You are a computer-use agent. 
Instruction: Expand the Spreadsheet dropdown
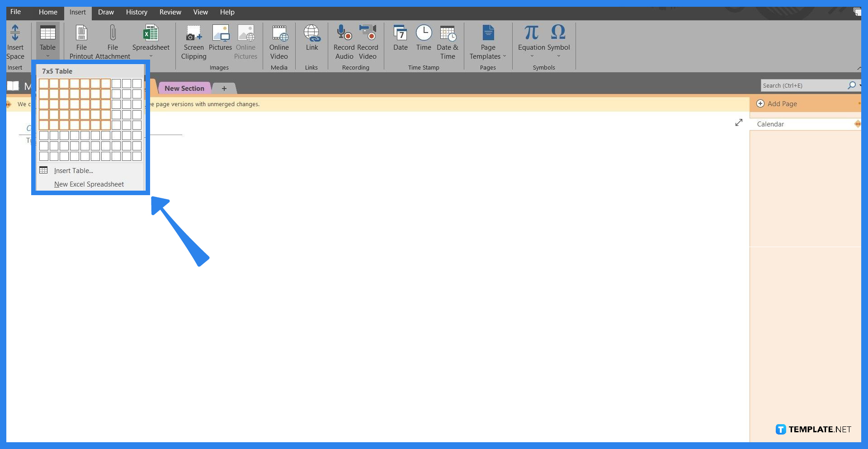click(151, 56)
